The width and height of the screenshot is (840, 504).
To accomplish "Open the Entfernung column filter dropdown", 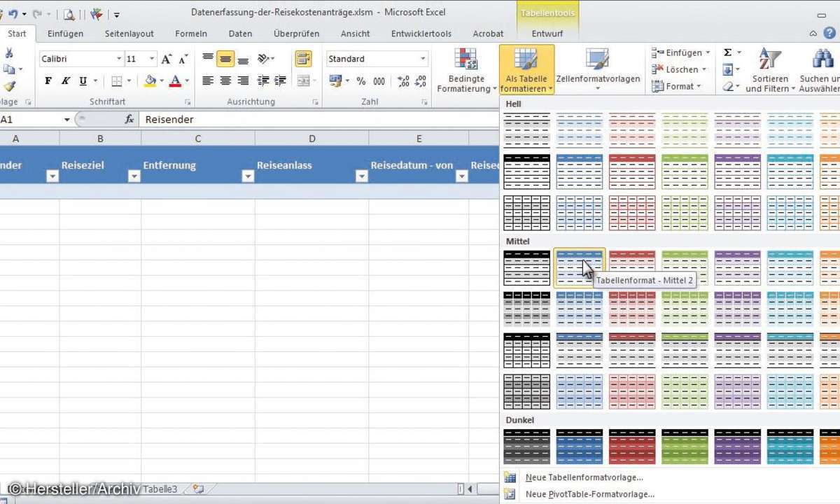I will [x=248, y=176].
